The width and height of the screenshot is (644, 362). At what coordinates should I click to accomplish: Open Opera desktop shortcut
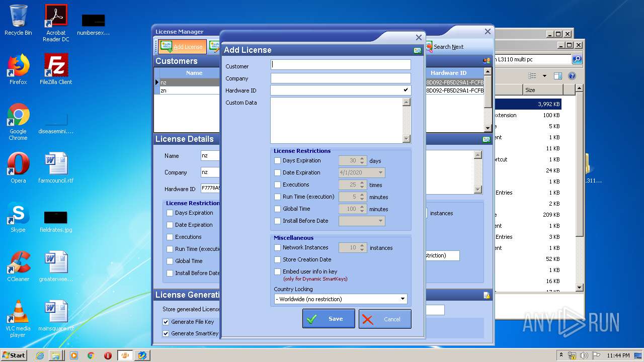pos(18,168)
